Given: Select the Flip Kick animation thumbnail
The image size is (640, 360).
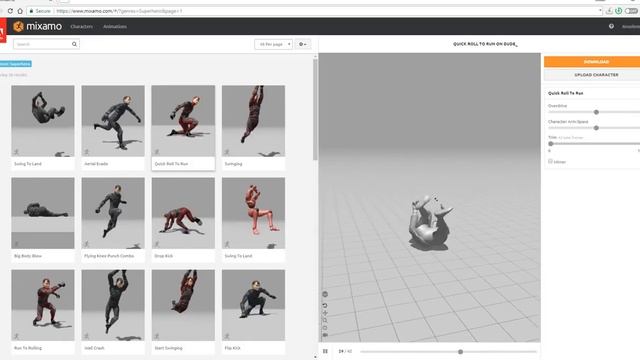Looking at the screenshot, I should coord(253,305).
